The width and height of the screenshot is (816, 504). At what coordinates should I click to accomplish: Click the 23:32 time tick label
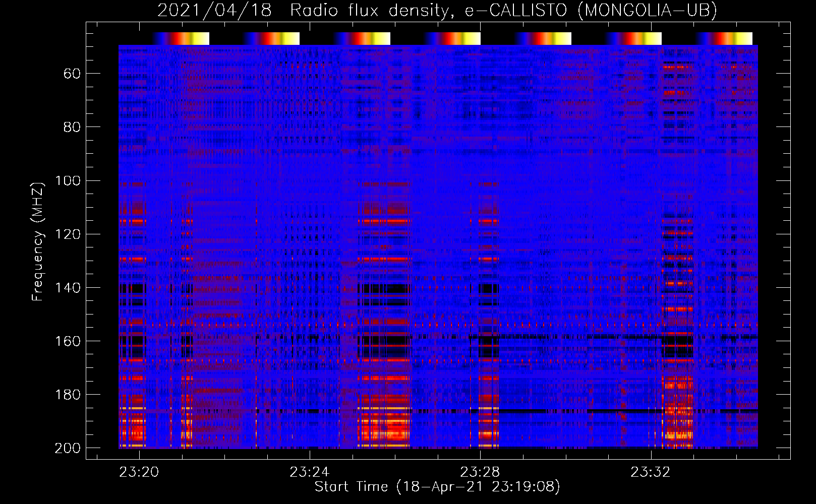tap(651, 472)
